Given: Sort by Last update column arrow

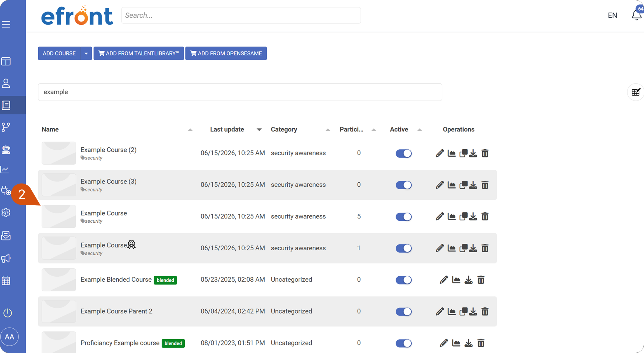Looking at the screenshot, I should click(x=259, y=130).
